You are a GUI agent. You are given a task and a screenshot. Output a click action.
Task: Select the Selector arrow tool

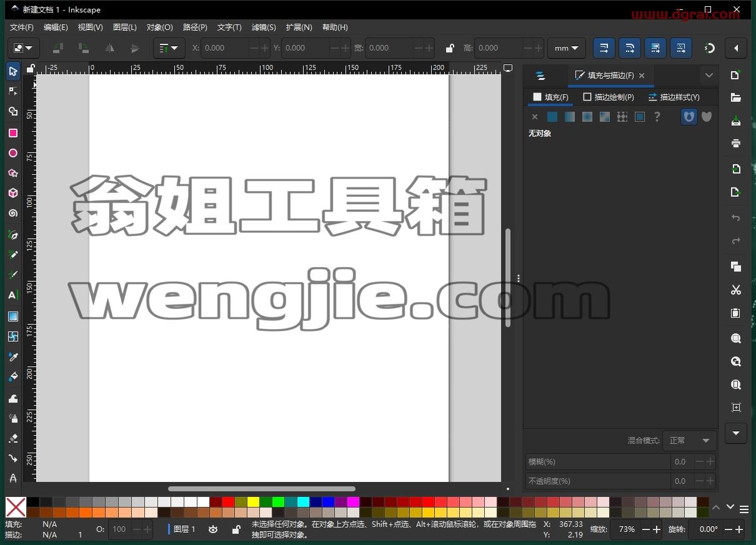[x=12, y=71]
